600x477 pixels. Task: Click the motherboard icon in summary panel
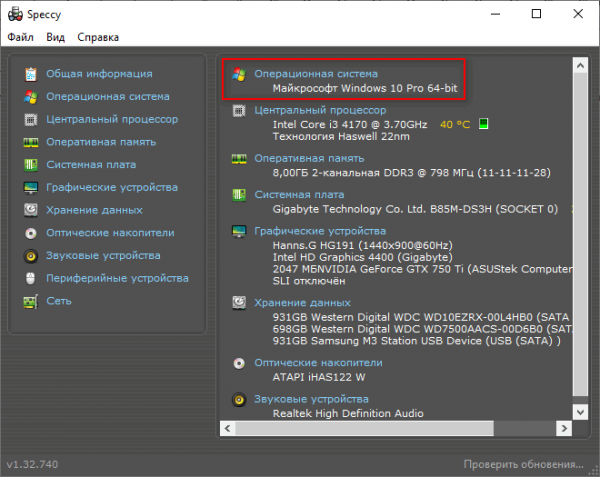click(239, 195)
